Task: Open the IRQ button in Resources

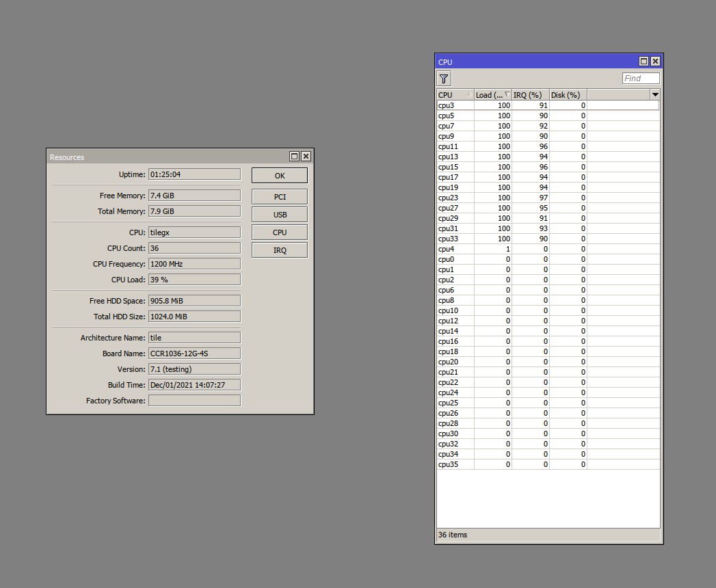Action: pyautogui.click(x=280, y=250)
